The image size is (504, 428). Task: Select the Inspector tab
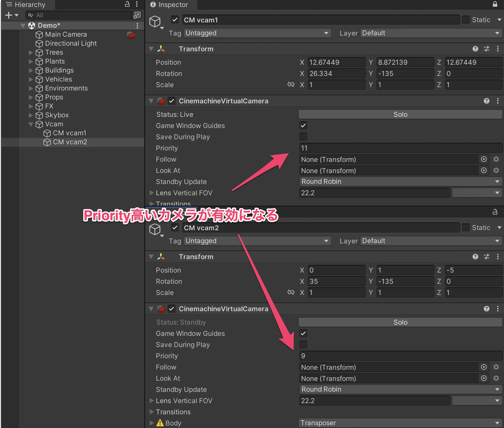[x=171, y=4]
